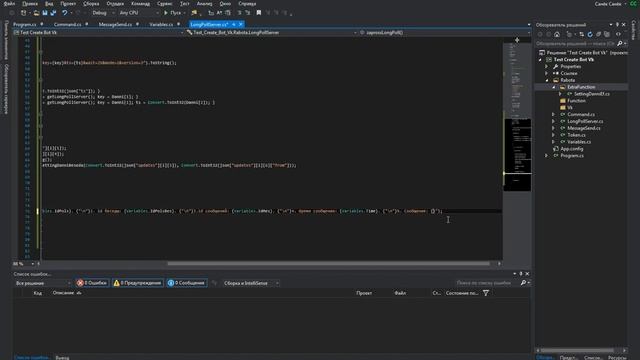Image resolution: width=640 pixels, height=360 pixels.
Task: Switch to the Variables.cs tab
Action: [161, 24]
